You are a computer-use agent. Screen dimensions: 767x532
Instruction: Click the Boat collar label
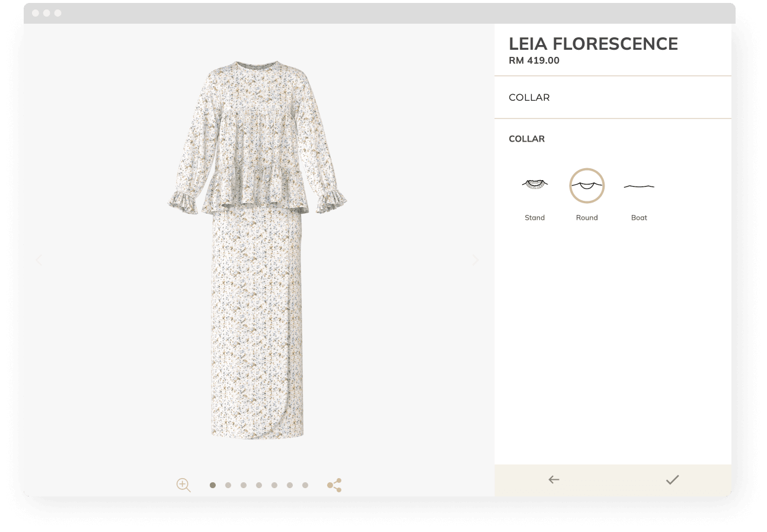639,218
